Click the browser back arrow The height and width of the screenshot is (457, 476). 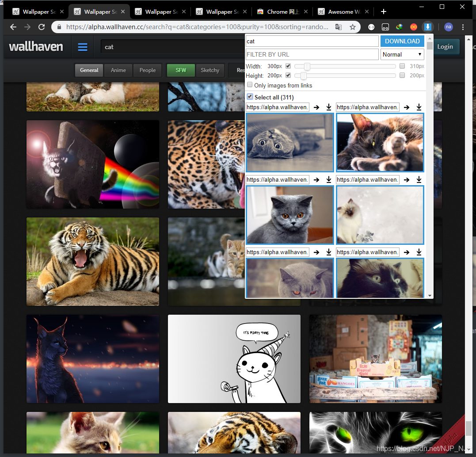point(13,27)
